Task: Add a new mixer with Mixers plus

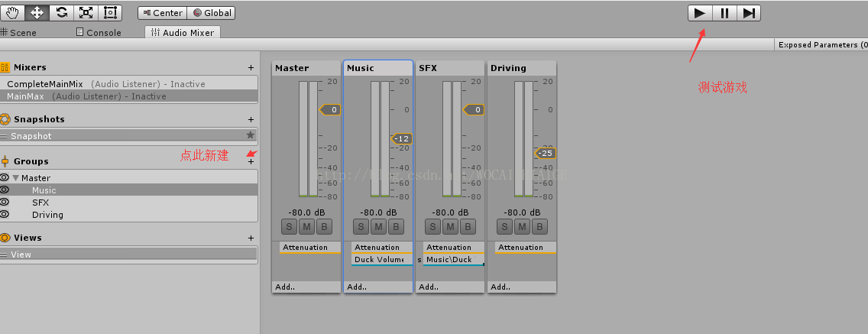Action: point(251,67)
